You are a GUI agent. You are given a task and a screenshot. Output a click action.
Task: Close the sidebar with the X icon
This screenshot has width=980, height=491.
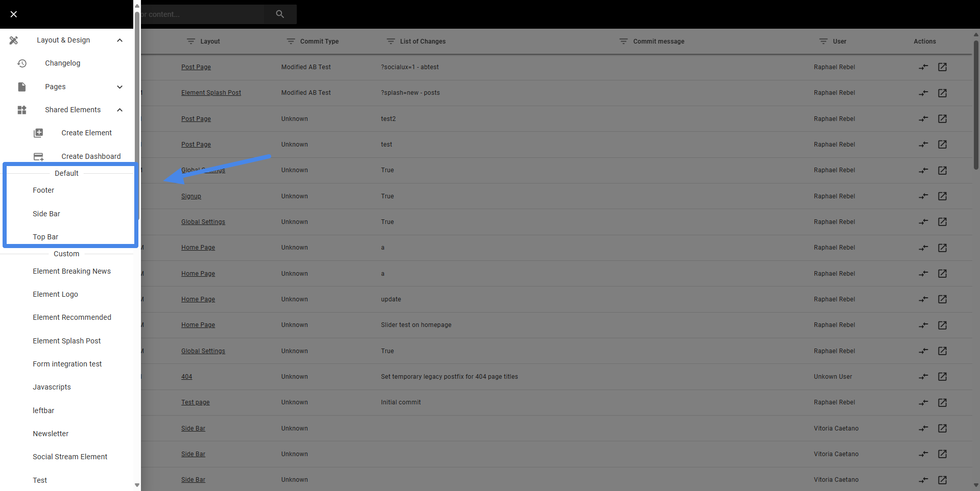tap(13, 14)
